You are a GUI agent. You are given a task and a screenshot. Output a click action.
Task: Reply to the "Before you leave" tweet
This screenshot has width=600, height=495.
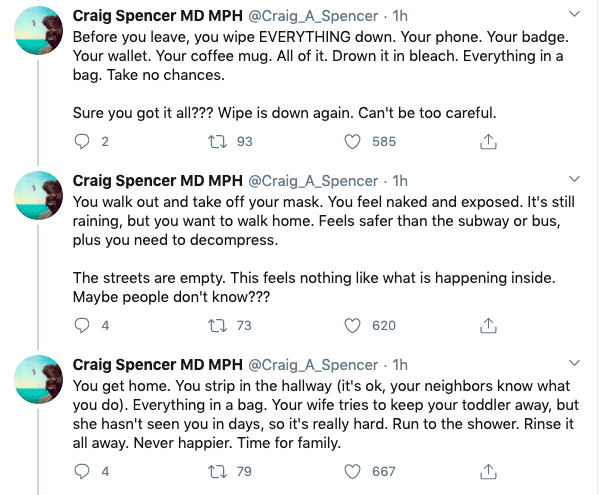coord(84,142)
